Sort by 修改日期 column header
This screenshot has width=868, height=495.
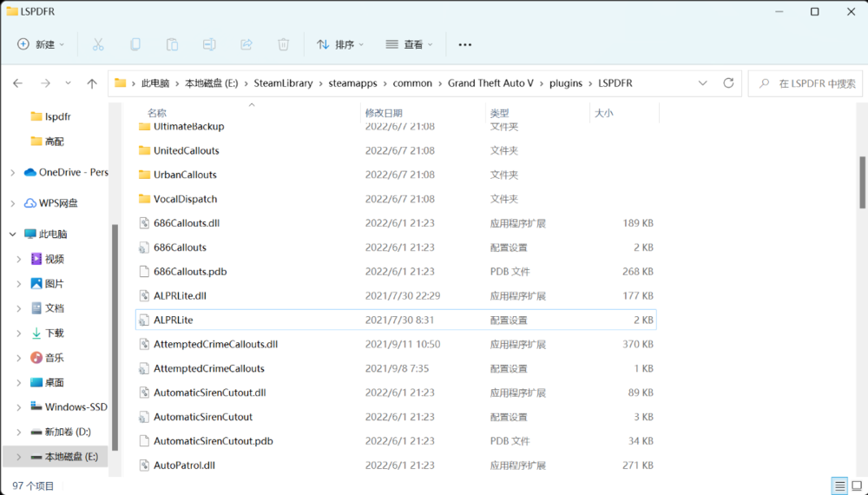(x=384, y=113)
